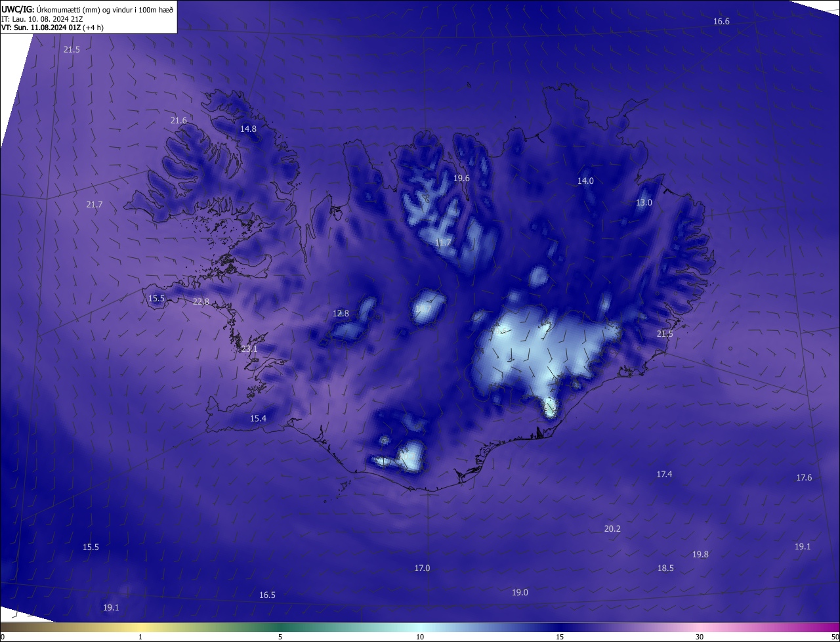The image size is (840, 642).
Task: Select the 19.6 value in north Iceland
Action: click(461, 179)
